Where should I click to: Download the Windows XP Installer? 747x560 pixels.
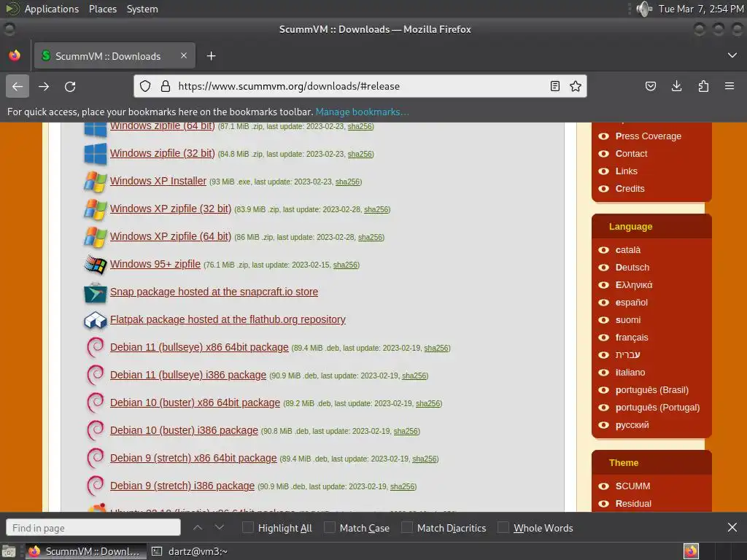pos(158,181)
